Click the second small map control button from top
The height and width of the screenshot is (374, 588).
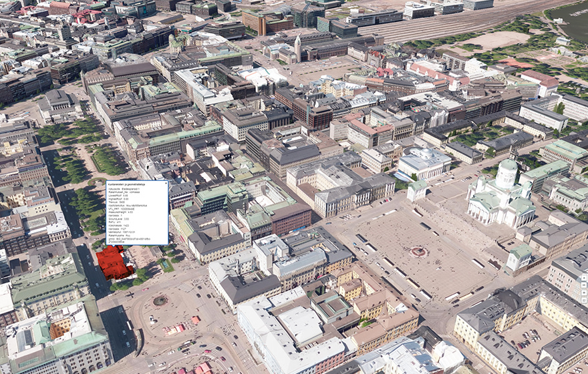click(x=584, y=285)
